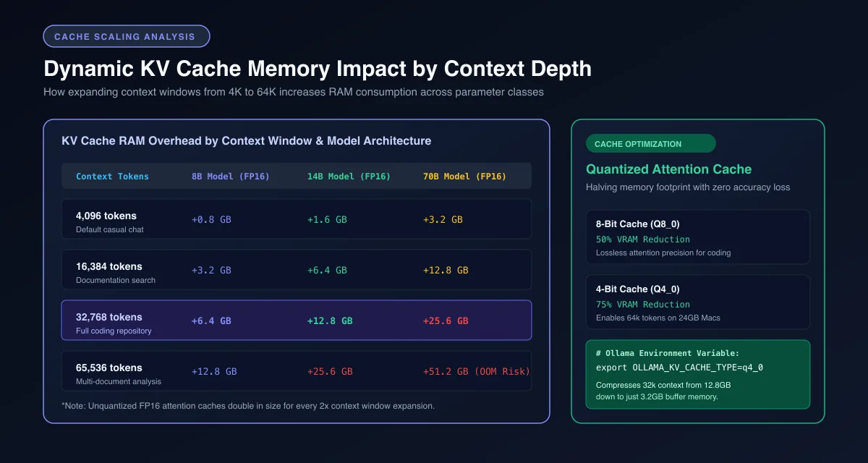Click +6.4 GB in the 32,768 tokens row
The image size is (868, 463).
(x=211, y=320)
